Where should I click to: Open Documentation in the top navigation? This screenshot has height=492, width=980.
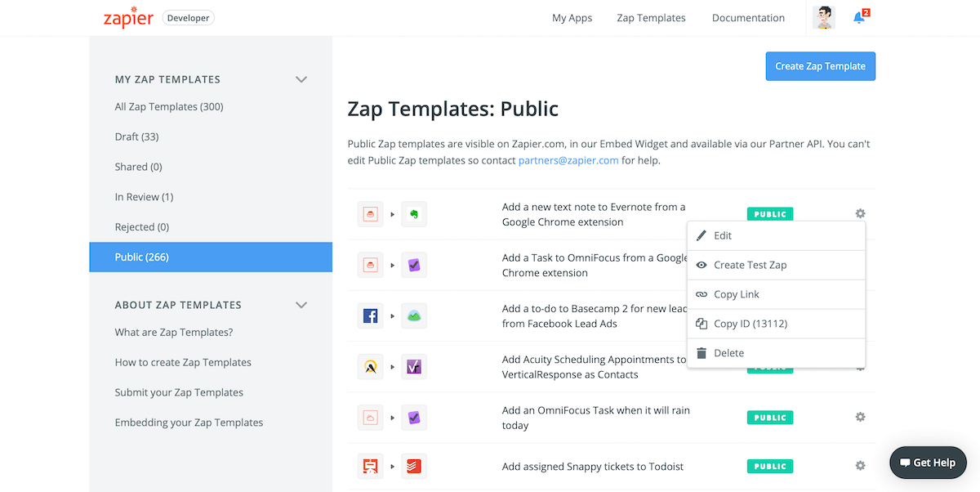point(748,17)
